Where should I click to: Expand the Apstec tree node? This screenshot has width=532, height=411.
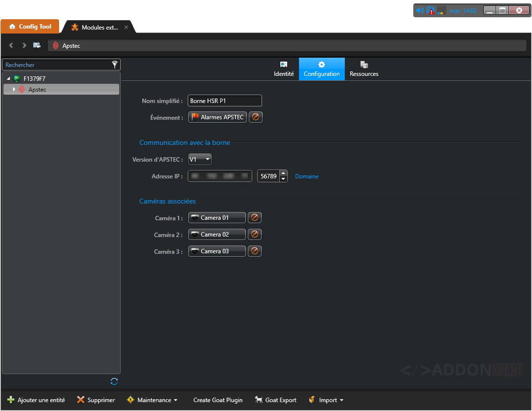14,89
